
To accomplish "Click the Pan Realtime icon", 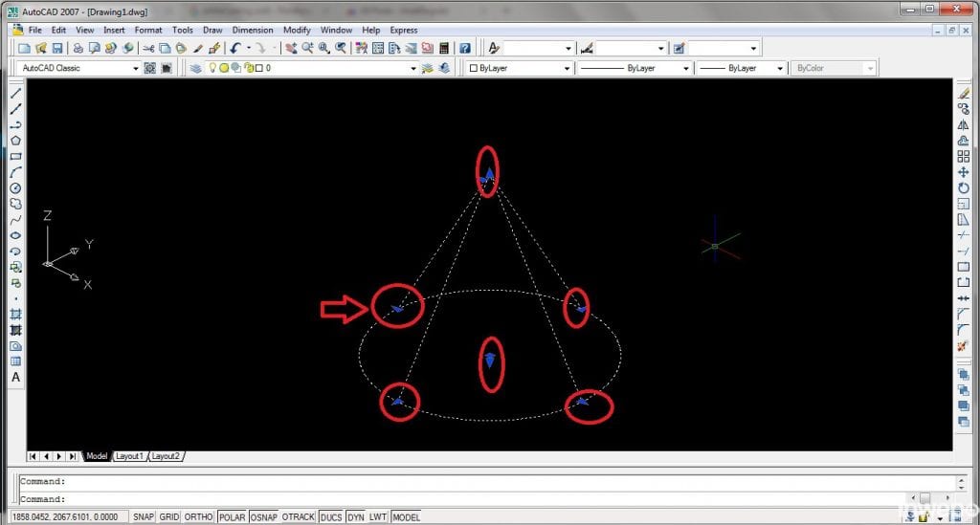I will click(x=291, y=48).
